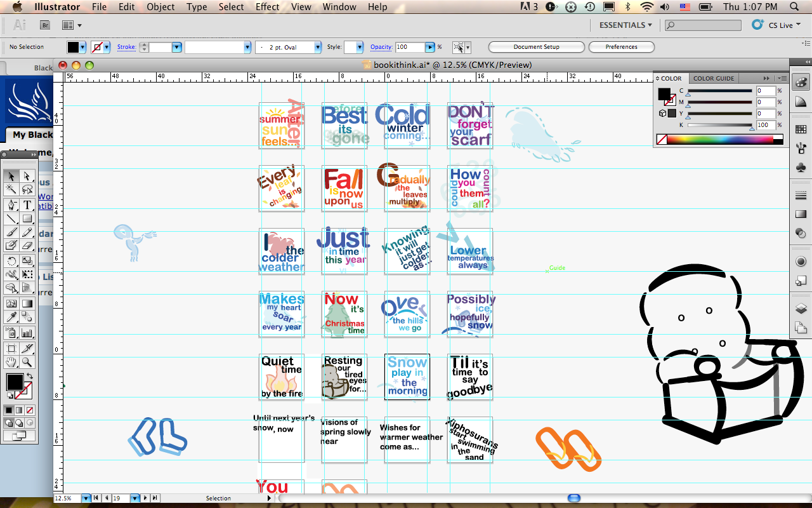Viewport: 812px width, 508px height.
Task: Open the Essentials workspace switcher
Action: [x=625, y=25]
